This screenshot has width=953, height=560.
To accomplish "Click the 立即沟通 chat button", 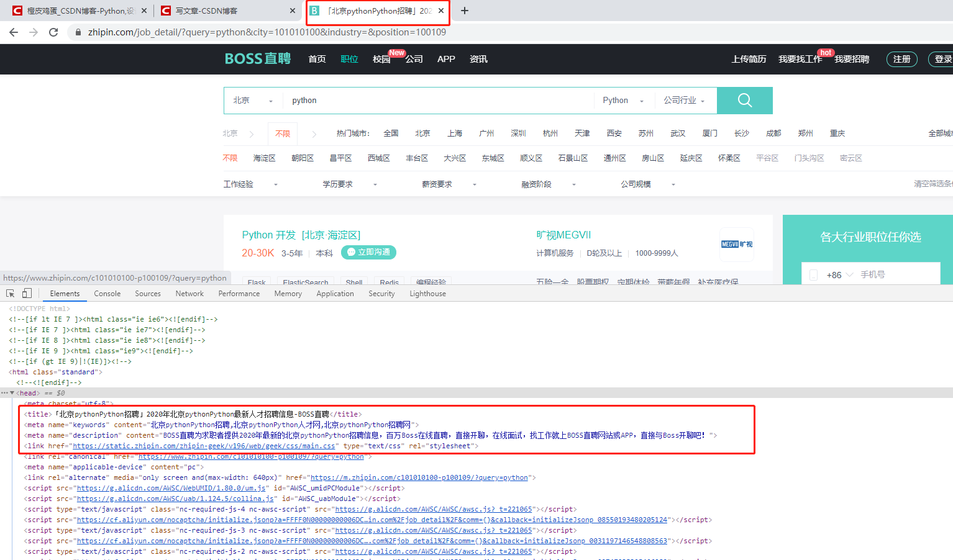I will [x=368, y=252].
